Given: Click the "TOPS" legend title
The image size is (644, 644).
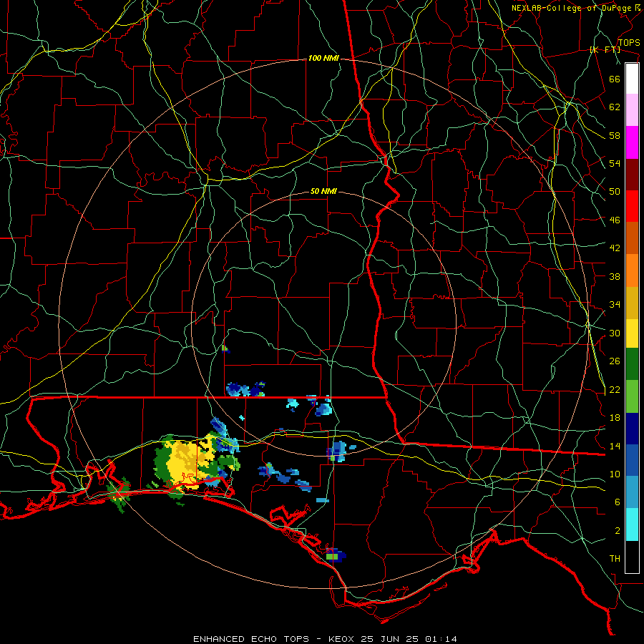Looking at the screenshot, I should pos(629,43).
